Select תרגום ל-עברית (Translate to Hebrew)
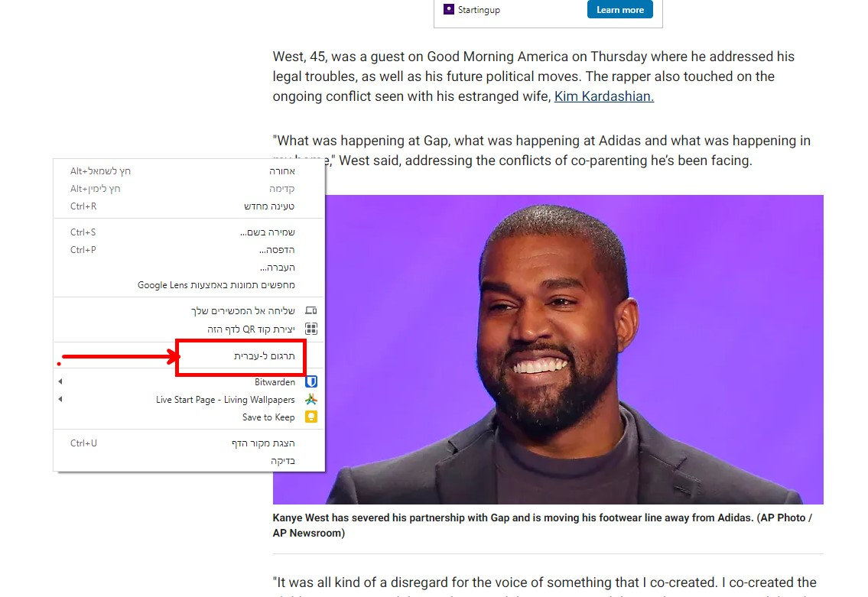Viewport: 868px width, 597px height. 189,355
